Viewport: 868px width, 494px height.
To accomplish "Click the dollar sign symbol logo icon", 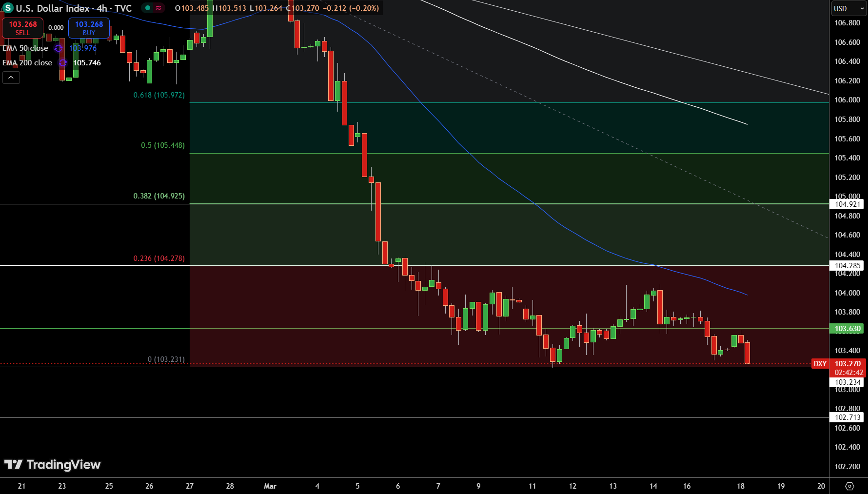I will click(8, 8).
